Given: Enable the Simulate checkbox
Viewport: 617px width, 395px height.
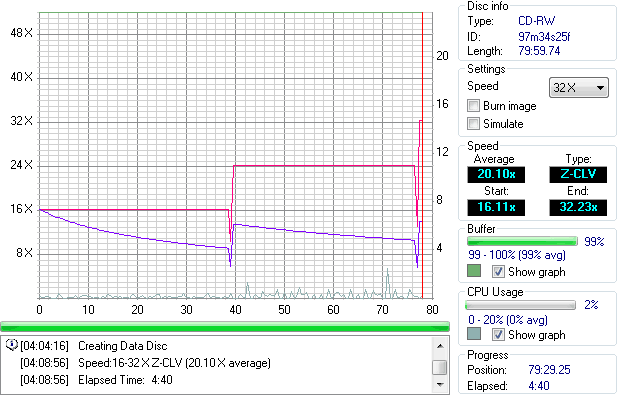Looking at the screenshot, I should pyautogui.click(x=473, y=124).
